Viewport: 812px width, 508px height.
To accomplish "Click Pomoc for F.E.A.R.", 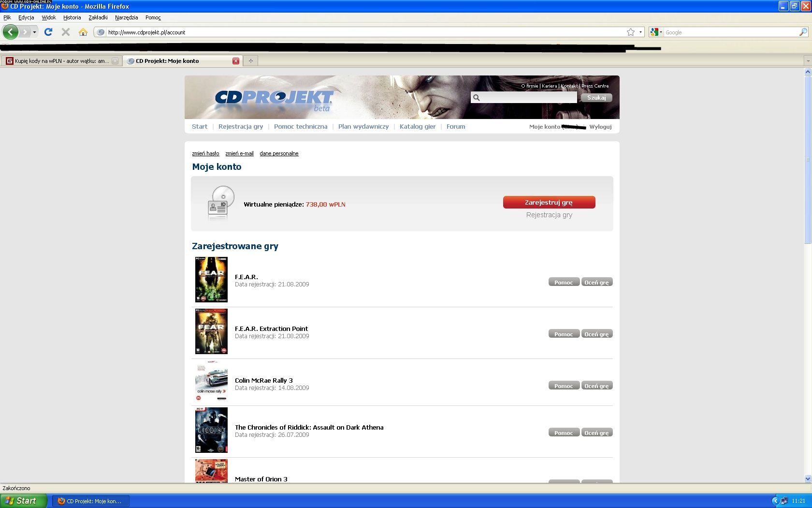I will tap(564, 282).
